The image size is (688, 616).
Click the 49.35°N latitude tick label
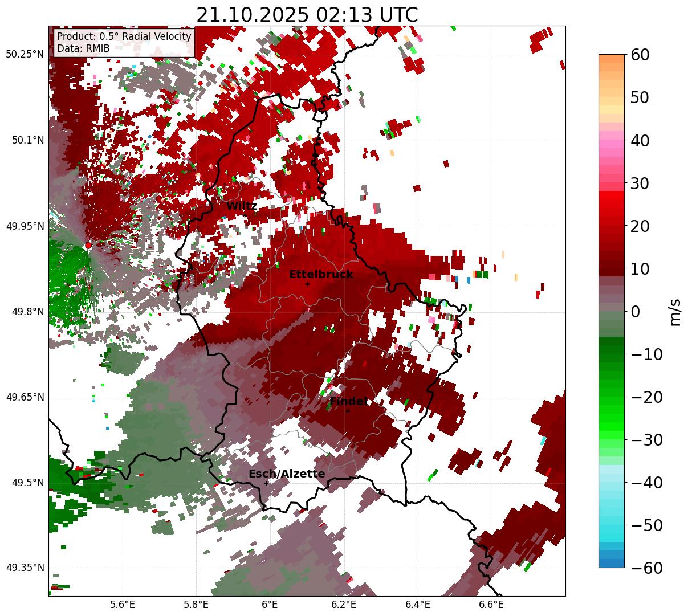coord(25,568)
